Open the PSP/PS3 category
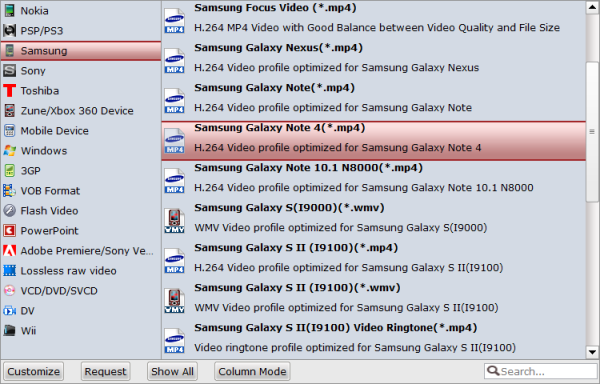This screenshot has height=384, width=600. point(81,31)
